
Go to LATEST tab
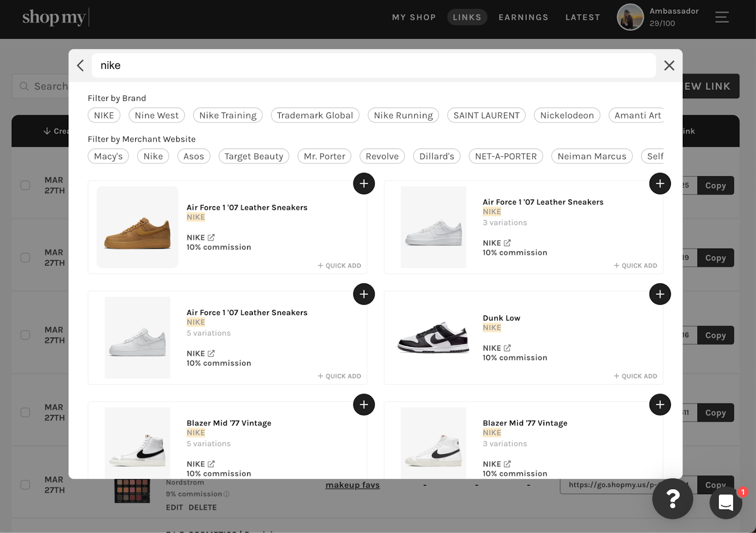[x=583, y=17]
